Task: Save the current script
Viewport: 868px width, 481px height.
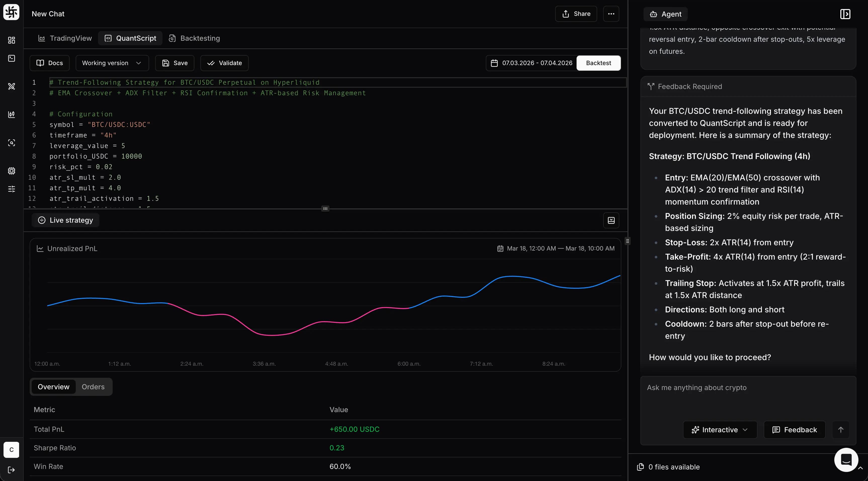Action: coord(175,63)
